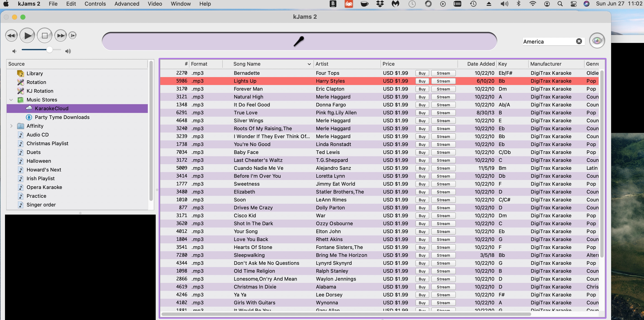
Task: Toggle Song Name column sort arrow
Action: point(309,64)
